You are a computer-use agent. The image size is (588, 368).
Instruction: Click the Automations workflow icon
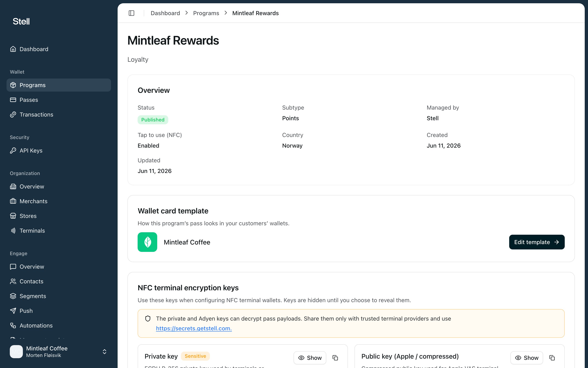pos(13,326)
